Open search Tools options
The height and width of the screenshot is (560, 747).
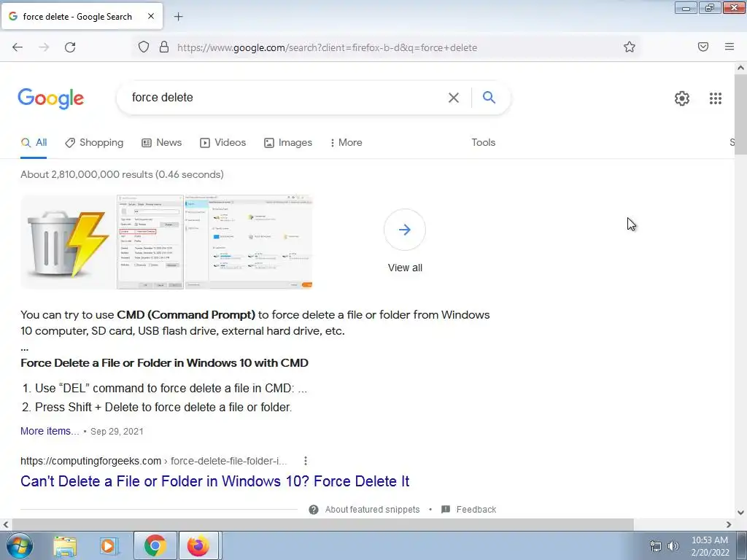click(x=483, y=142)
